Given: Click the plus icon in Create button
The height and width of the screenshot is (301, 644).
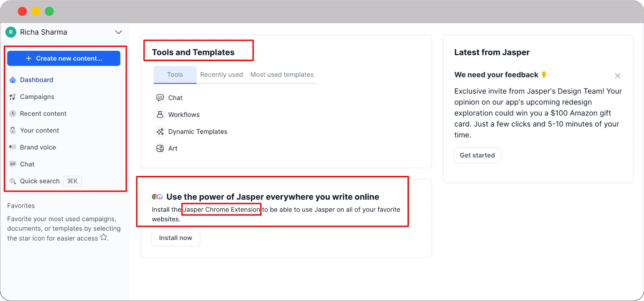Looking at the screenshot, I should (29, 58).
